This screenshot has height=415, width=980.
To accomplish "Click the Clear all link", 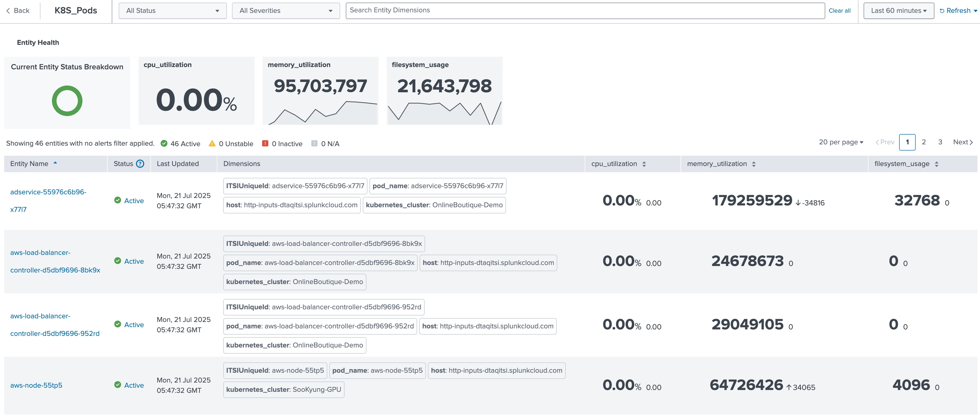I will pyautogui.click(x=839, y=11).
